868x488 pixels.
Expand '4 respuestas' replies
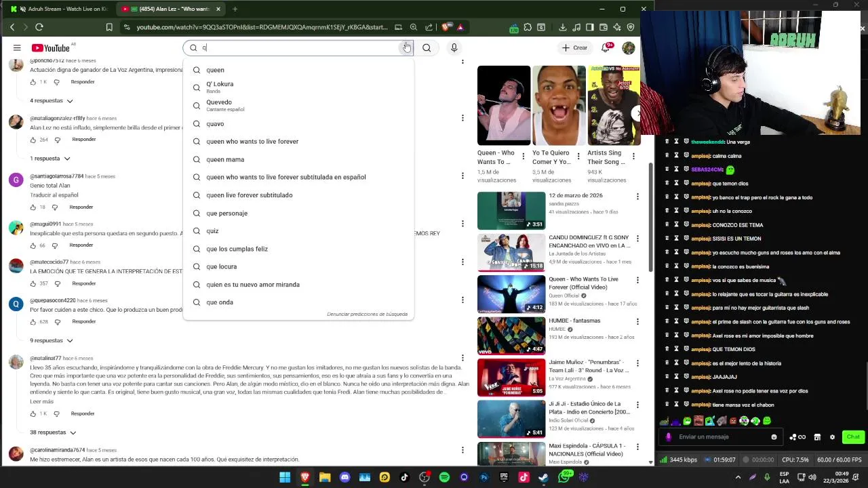(x=52, y=100)
